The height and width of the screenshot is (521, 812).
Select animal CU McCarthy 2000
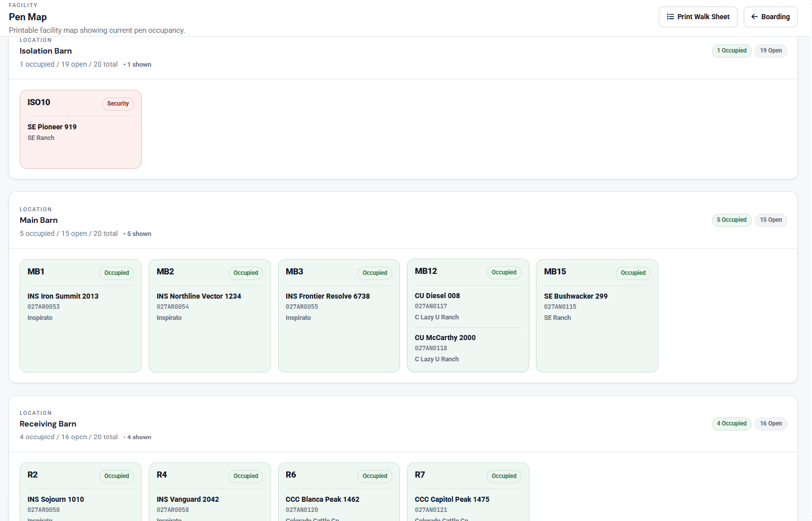coord(445,338)
